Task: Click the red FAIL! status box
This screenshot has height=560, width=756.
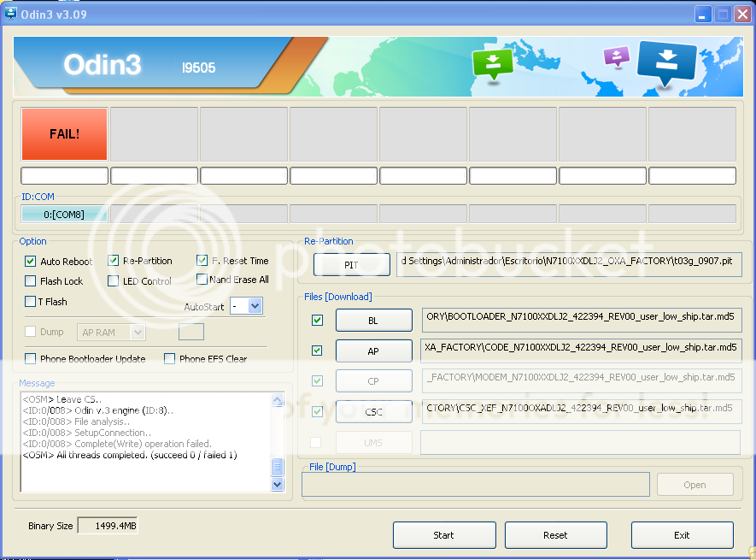Action: click(65, 133)
